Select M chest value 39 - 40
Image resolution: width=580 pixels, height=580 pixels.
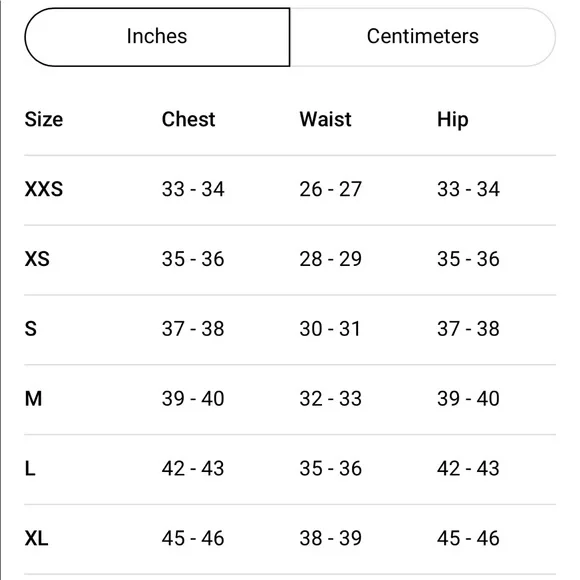[193, 398]
